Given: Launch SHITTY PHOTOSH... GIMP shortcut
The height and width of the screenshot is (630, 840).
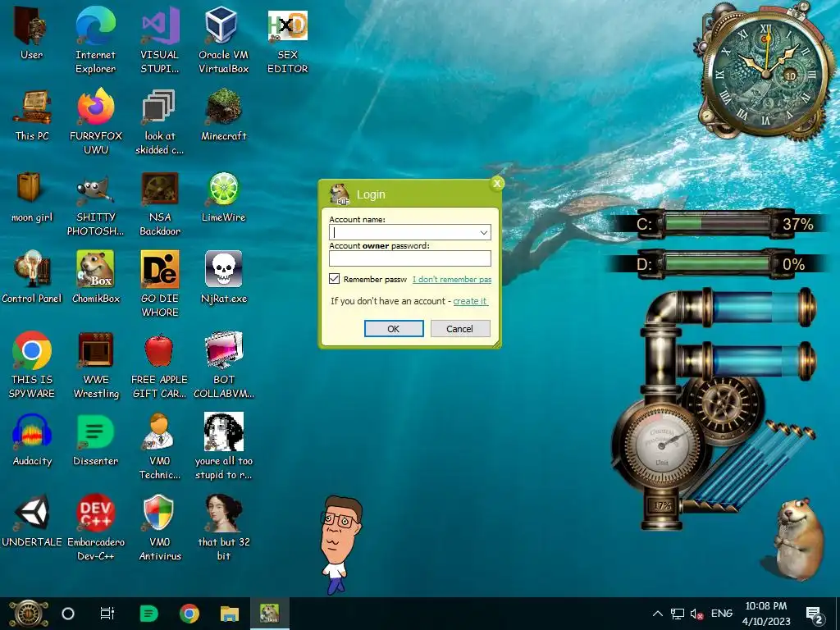Looking at the screenshot, I should [x=96, y=203].
